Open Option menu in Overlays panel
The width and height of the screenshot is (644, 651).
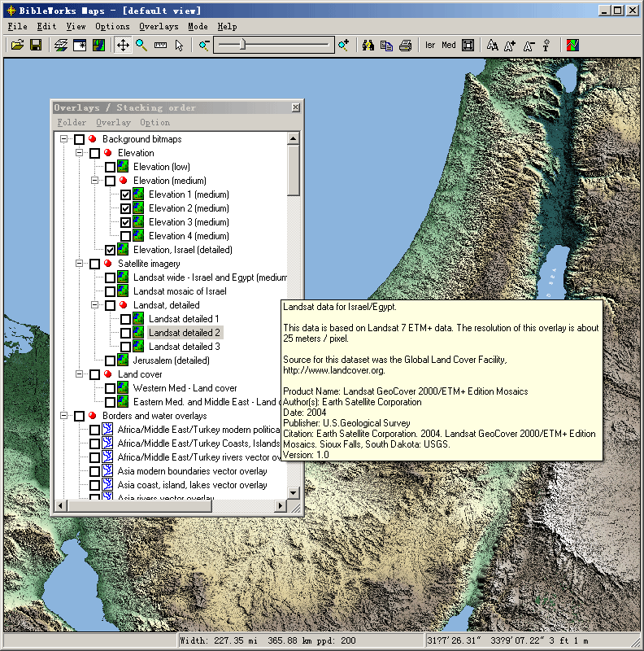point(154,123)
